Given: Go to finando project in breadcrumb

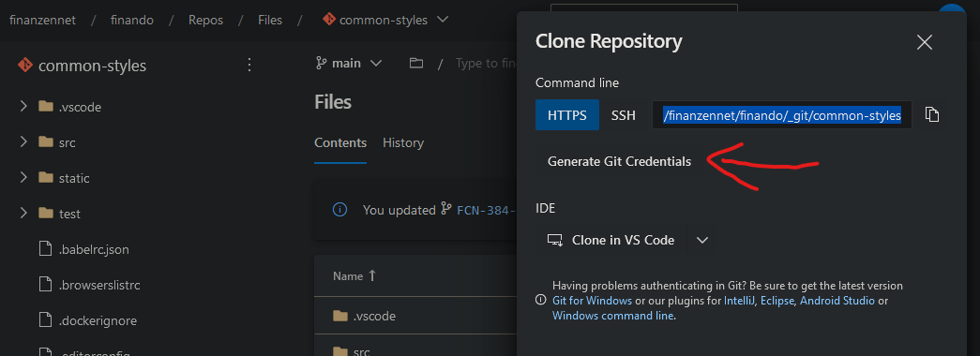Looking at the screenshot, I should (x=132, y=20).
